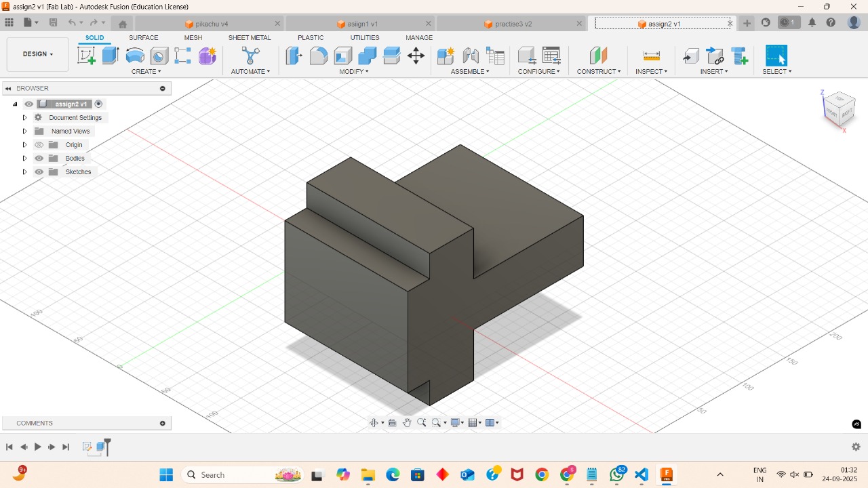Image resolution: width=868 pixels, height=488 pixels.
Task: Toggle visibility of assign2 v1 component
Action: coord(28,104)
